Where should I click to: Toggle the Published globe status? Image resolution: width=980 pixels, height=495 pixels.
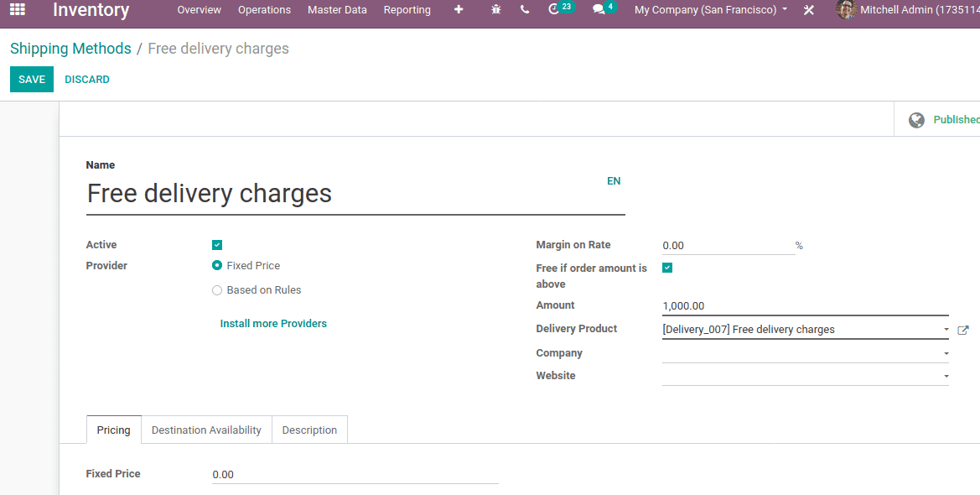[x=916, y=119]
